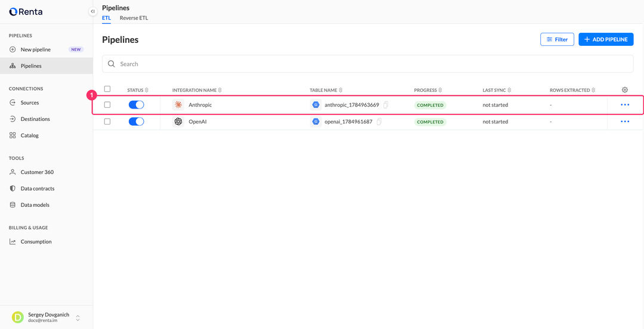Open the table column settings gear
This screenshot has height=329, width=644.
(625, 89)
